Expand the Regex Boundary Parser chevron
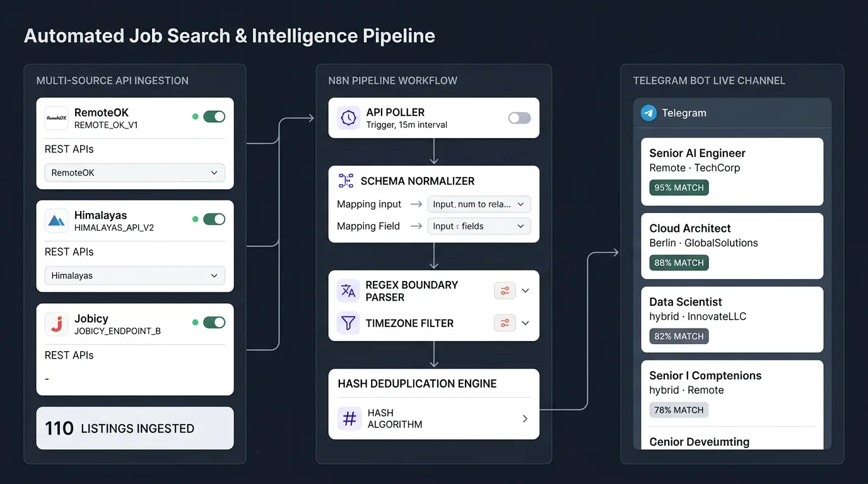The width and height of the screenshot is (868, 484). pos(525,291)
